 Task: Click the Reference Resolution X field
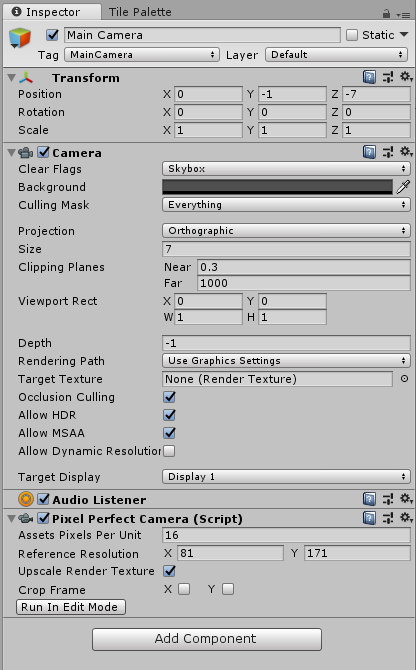coord(230,553)
